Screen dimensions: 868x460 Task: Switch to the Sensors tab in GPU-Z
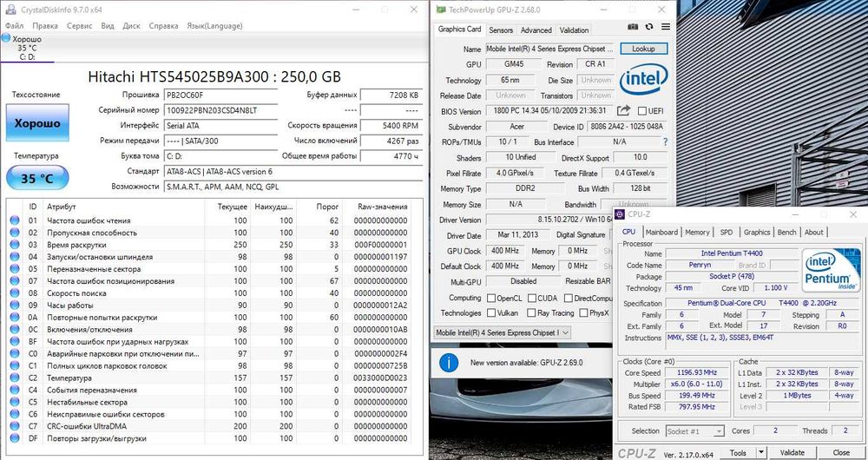point(501,30)
